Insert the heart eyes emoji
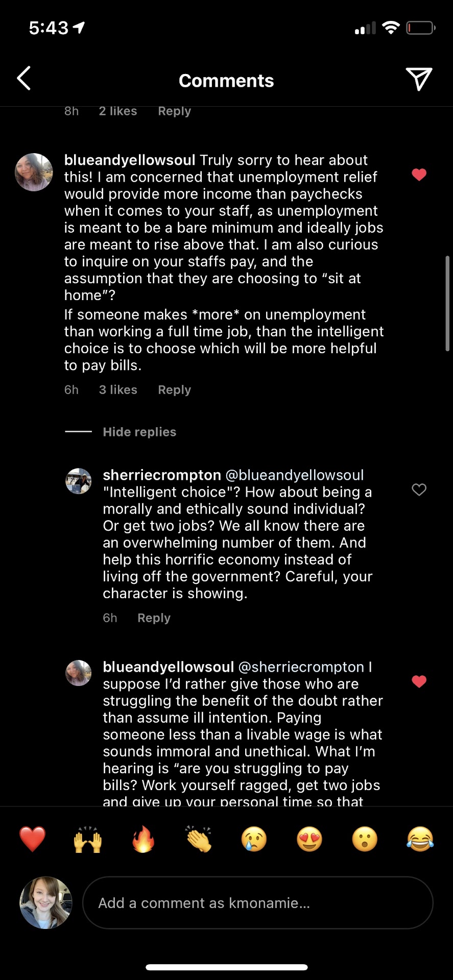 (x=309, y=839)
